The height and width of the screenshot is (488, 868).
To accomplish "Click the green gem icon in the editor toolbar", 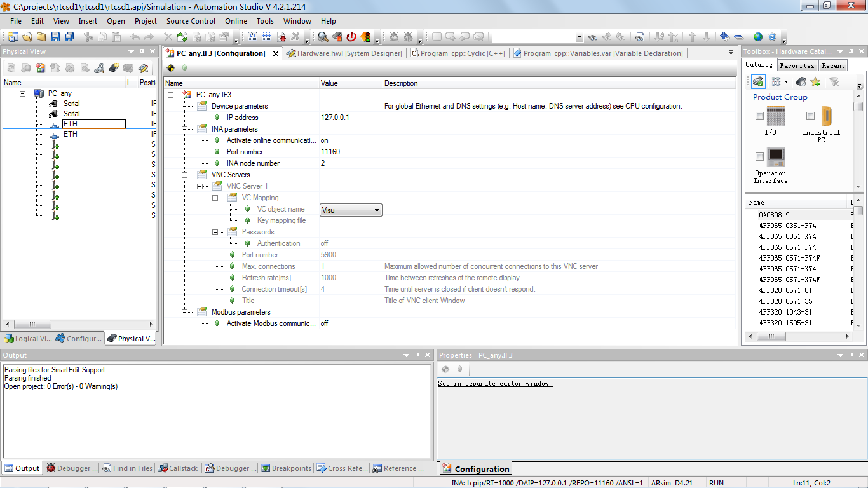I will (x=184, y=67).
